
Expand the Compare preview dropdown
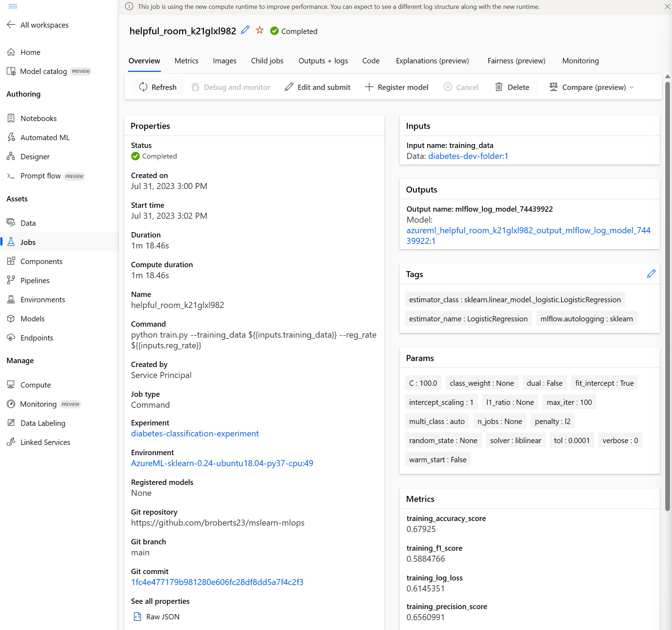coord(632,87)
